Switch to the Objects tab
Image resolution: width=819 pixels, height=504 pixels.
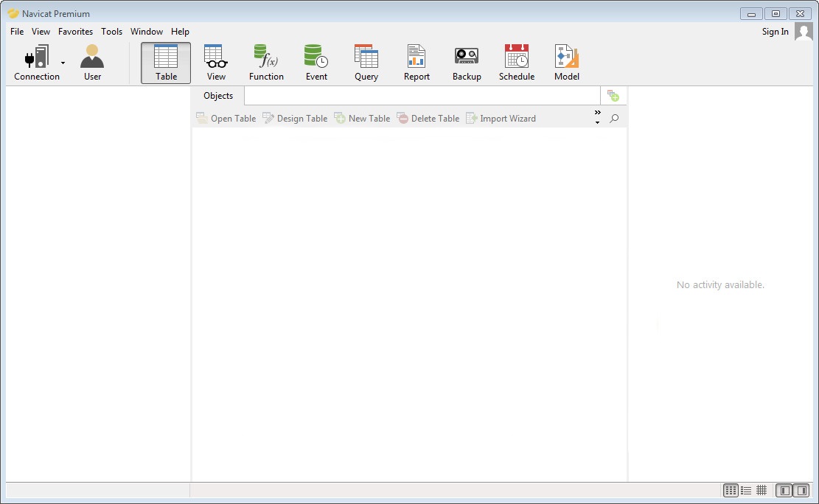218,96
